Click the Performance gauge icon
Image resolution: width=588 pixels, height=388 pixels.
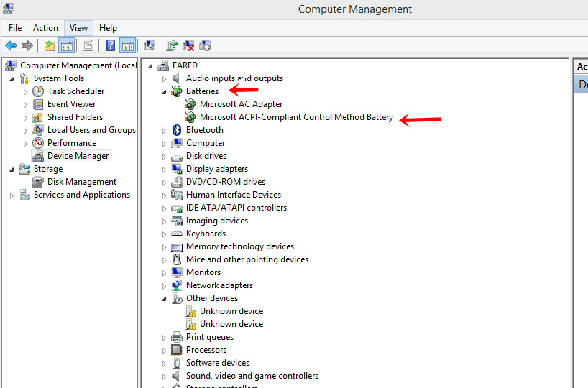pyautogui.click(x=38, y=143)
